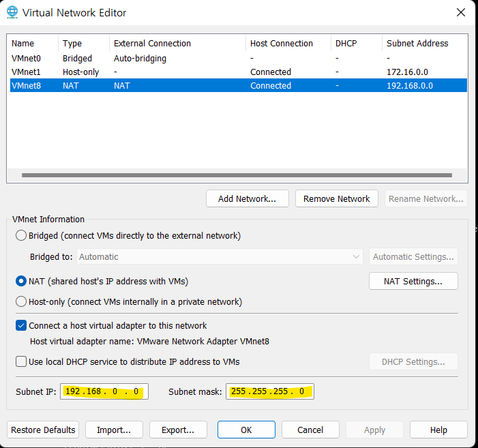Click the Subnet IP field
The height and width of the screenshot is (448, 478).
pyautogui.click(x=104, y=391)
